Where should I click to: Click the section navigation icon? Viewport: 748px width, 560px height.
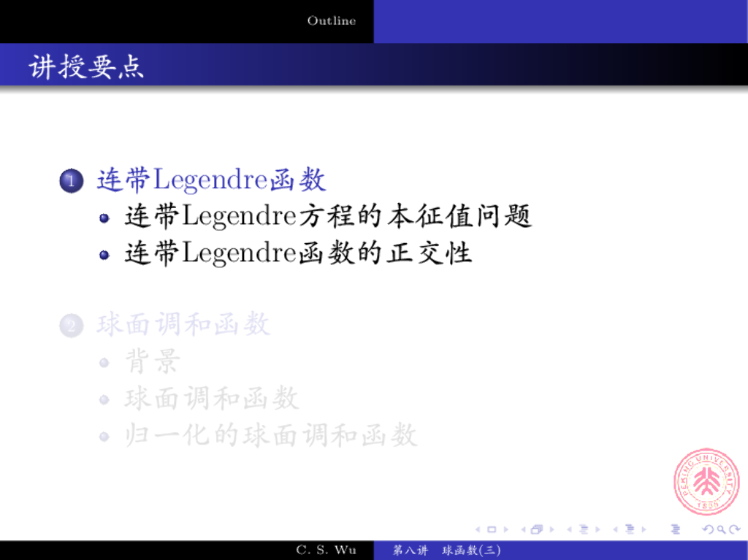coord(630,529)
